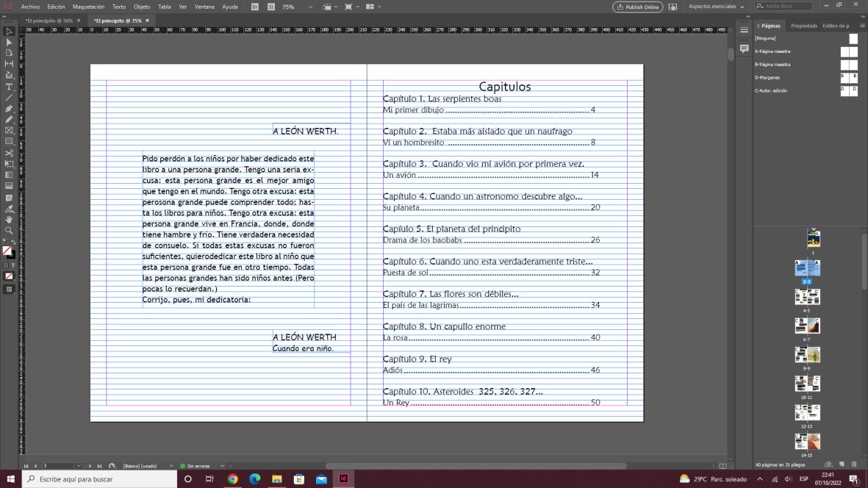
Task: Select the Direct Selection tool
Action: [9, 43]
